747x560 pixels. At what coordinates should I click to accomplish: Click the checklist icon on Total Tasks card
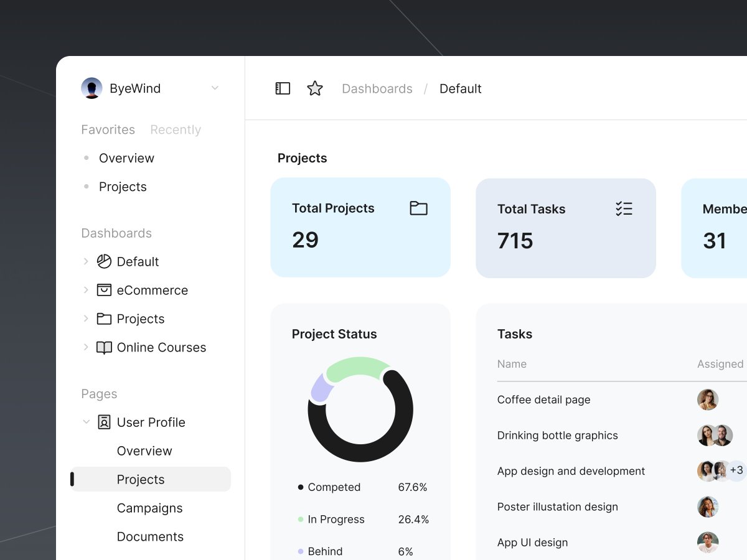pyautogui.click(x=624, y=208)
